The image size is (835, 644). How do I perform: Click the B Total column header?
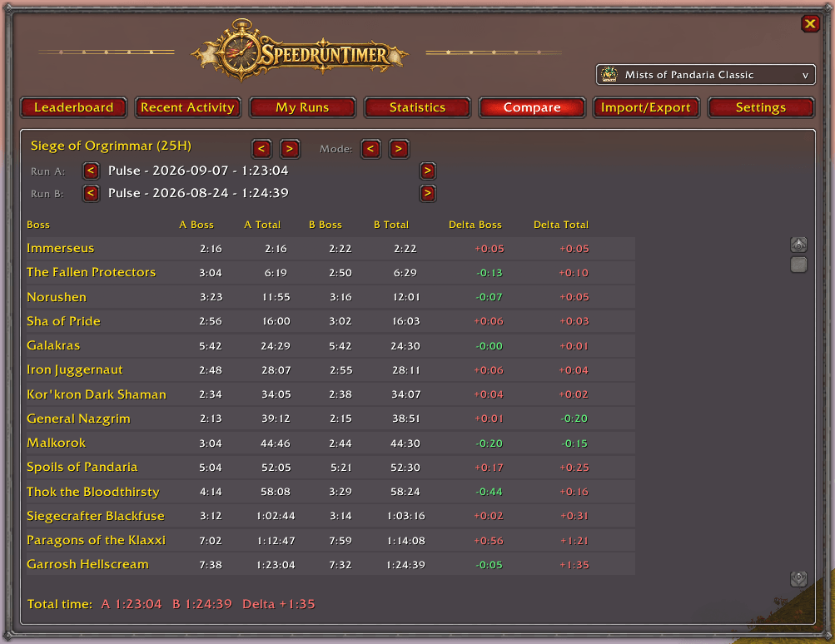click(391, 225)
